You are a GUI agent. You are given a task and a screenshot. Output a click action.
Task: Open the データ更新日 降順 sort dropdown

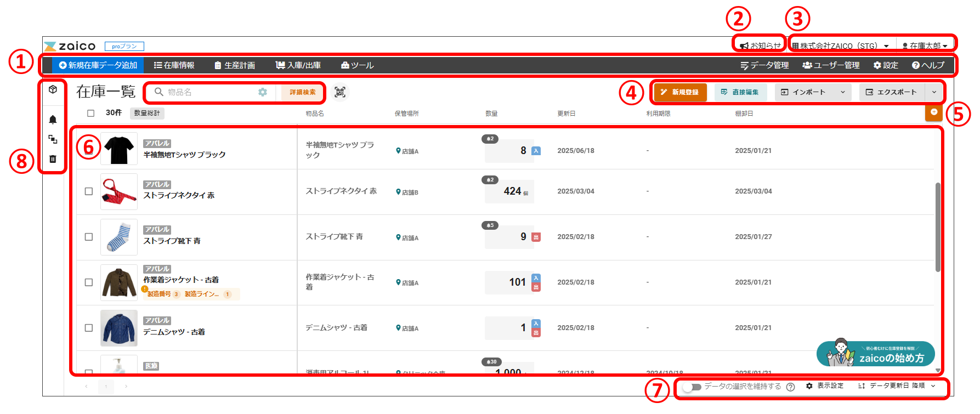pyautogui.click(x=897, y=386)
